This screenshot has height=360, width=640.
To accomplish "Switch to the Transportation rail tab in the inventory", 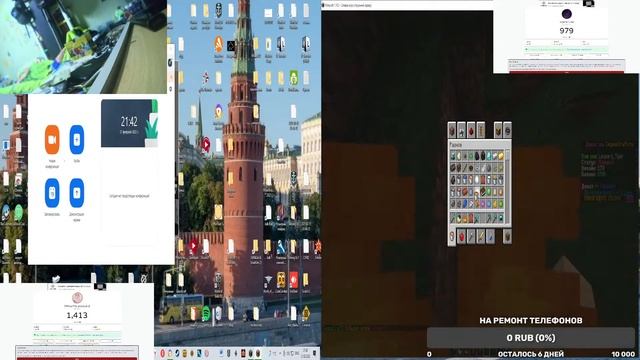I will 481,131.
